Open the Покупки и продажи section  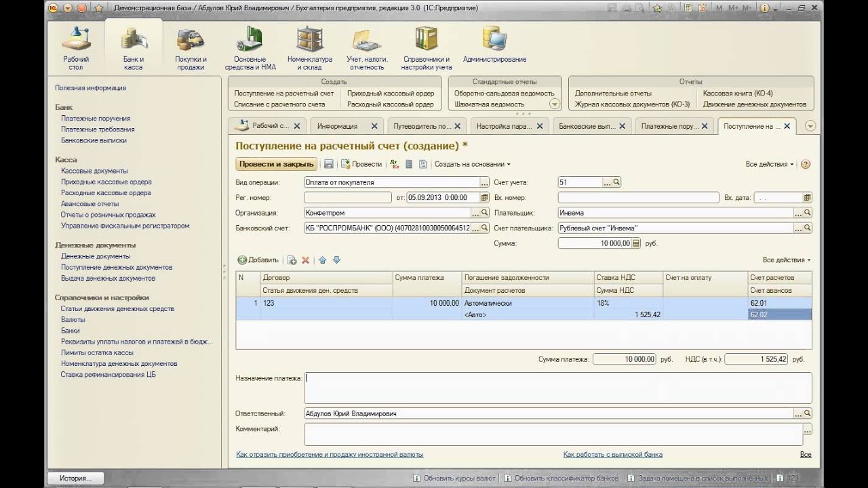[x=191, y=47]
